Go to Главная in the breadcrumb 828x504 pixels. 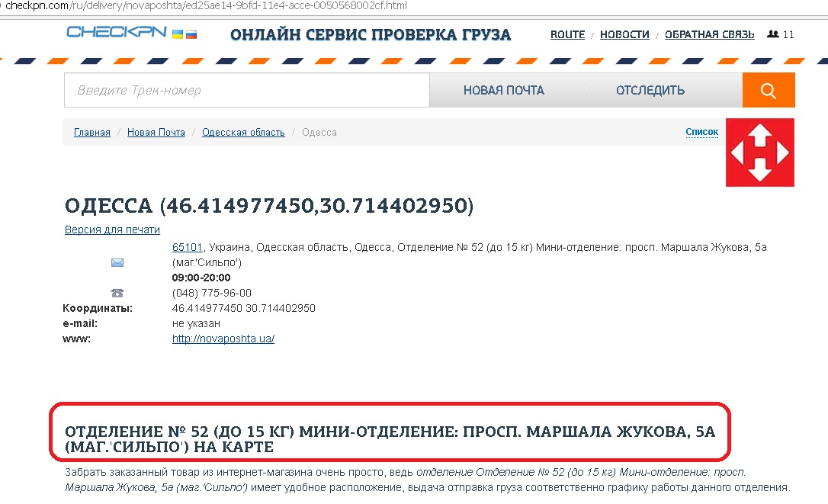(x=92, y=133)
